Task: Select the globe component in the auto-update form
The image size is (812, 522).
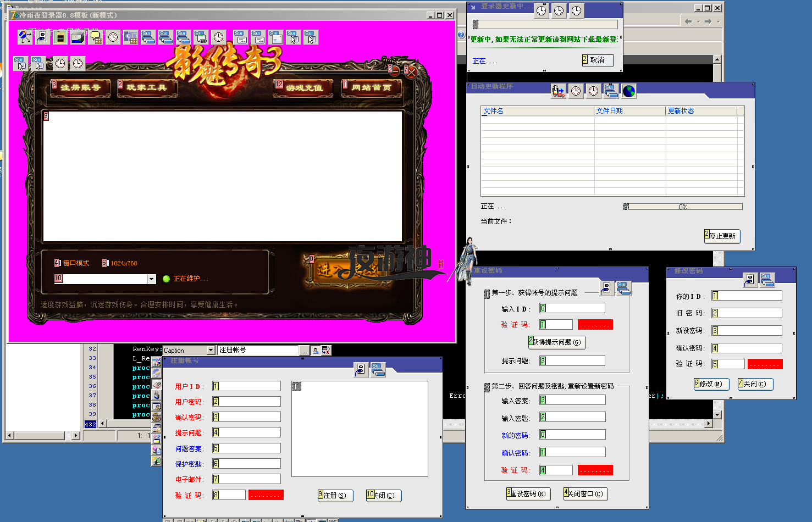Action: (x=629, y=91)
